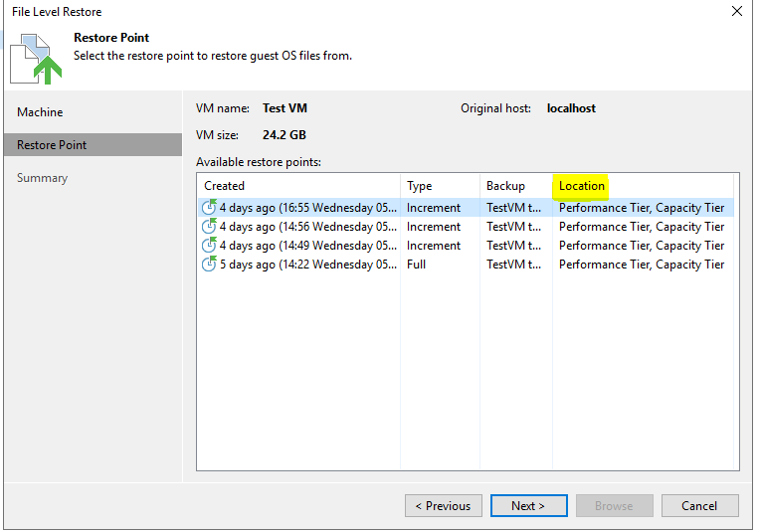Click the disabled Browse button

pos(615,506)
